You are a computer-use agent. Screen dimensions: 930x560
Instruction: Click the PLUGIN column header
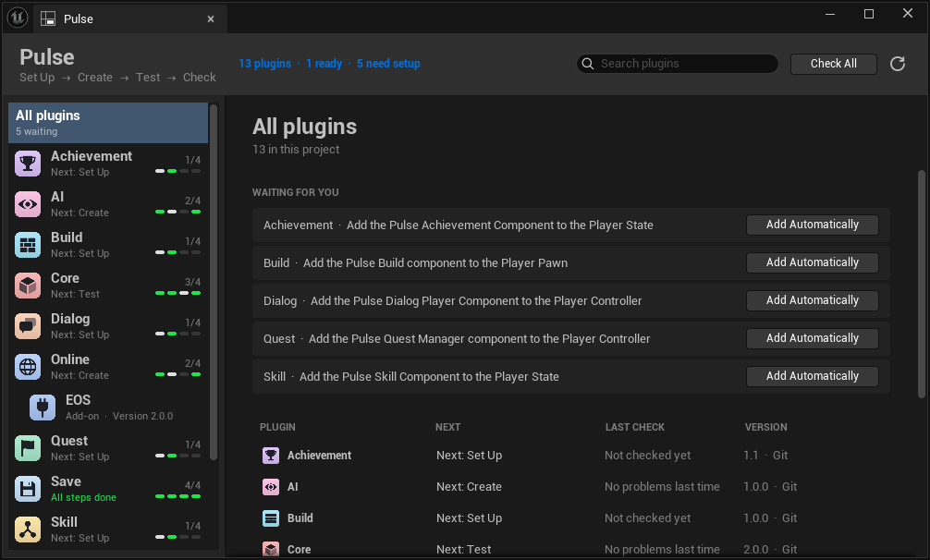click(x=277, y=427)
